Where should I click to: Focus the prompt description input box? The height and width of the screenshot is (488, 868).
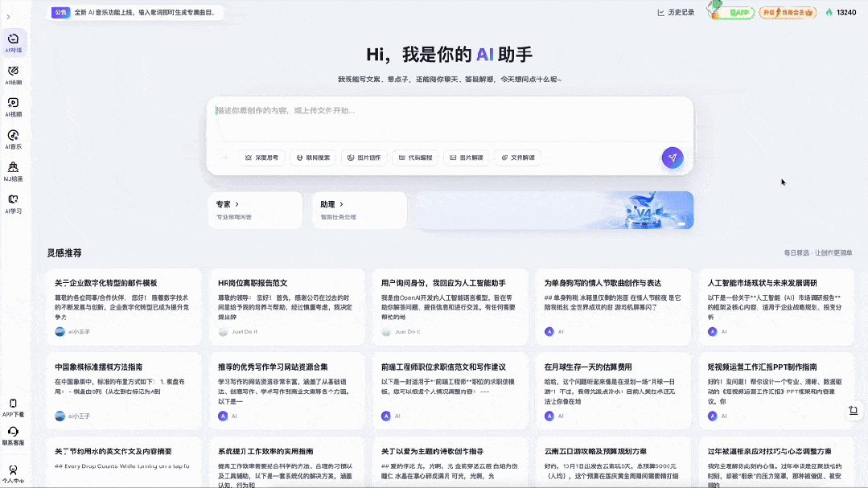point(450,118)
